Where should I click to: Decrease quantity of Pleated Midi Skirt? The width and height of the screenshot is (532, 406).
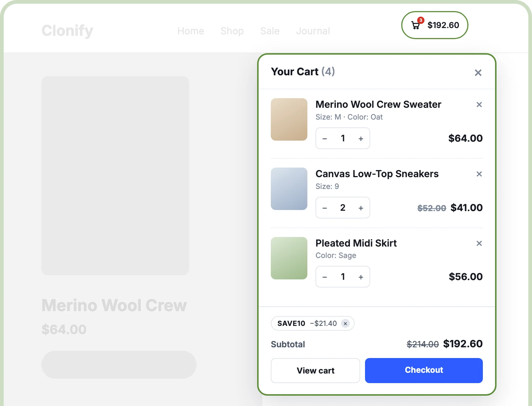coord(325,277)
